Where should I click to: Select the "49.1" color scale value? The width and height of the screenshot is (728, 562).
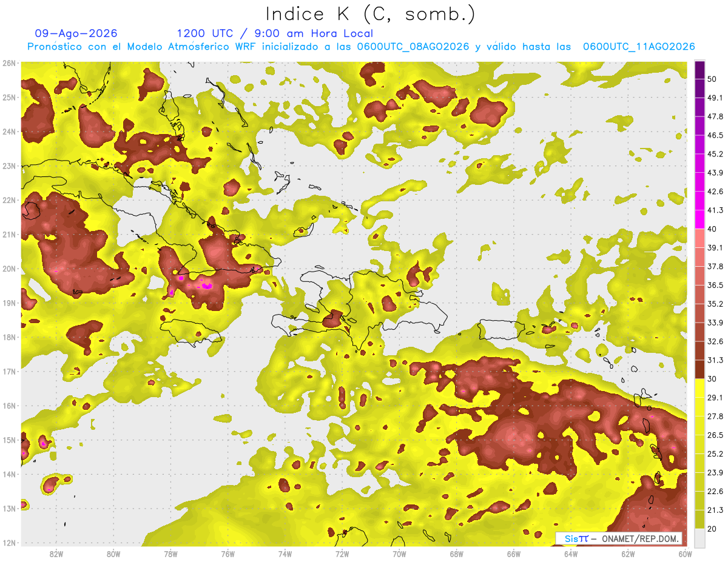715,98
